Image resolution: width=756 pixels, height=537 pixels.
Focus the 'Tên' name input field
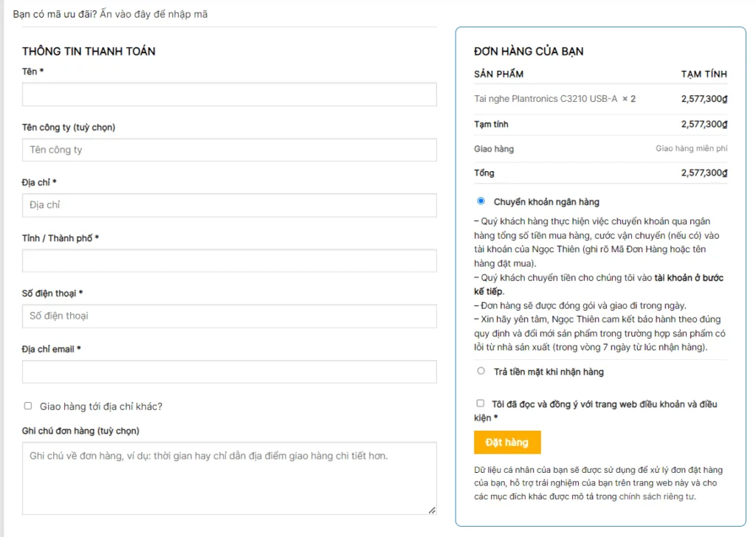pyautogui.click(x=229, y=94)
